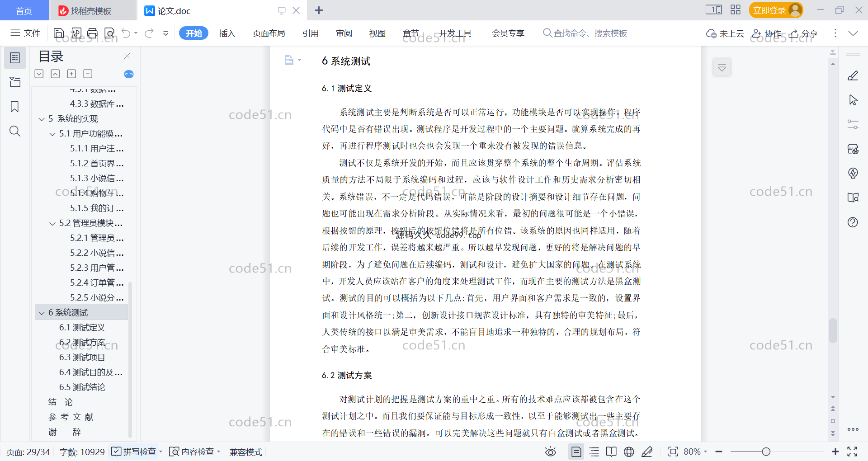Open the bookmark icon in left sidebar

tap(15, 107)
